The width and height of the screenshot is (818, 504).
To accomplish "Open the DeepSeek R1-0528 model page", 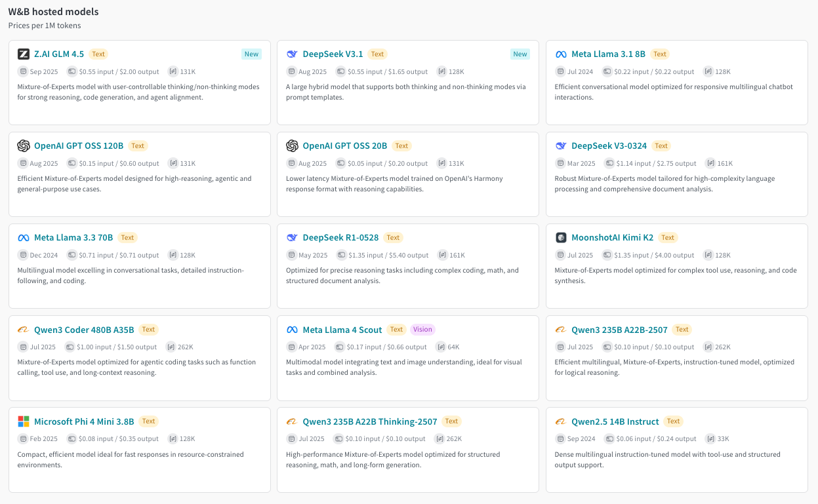I will [x=340, y=238].
